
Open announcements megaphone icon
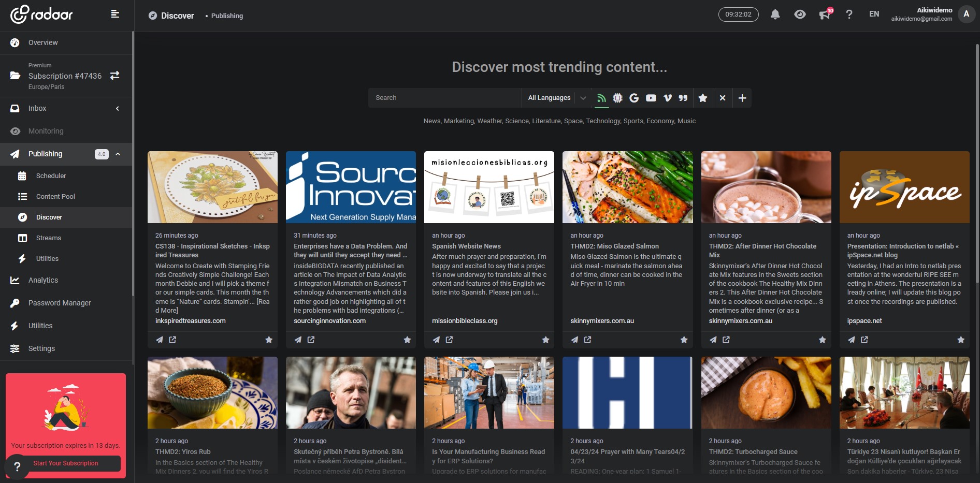click(x=825, y=14)
